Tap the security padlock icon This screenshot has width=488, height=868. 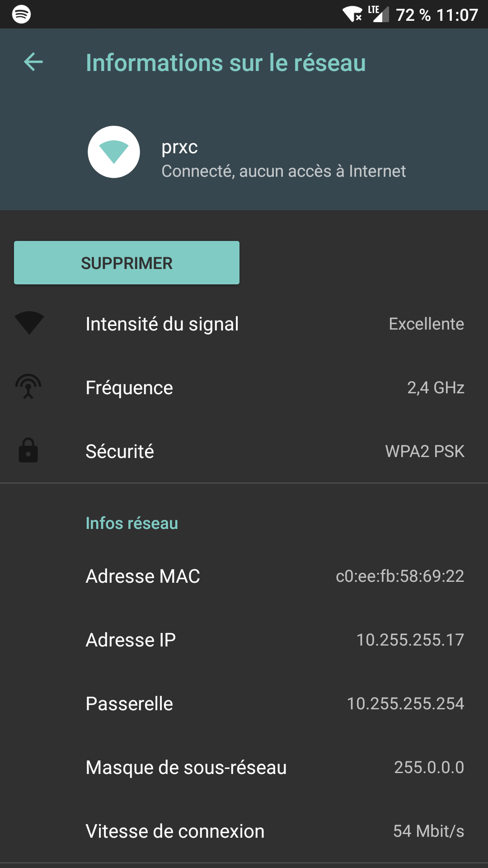point(29,451)
